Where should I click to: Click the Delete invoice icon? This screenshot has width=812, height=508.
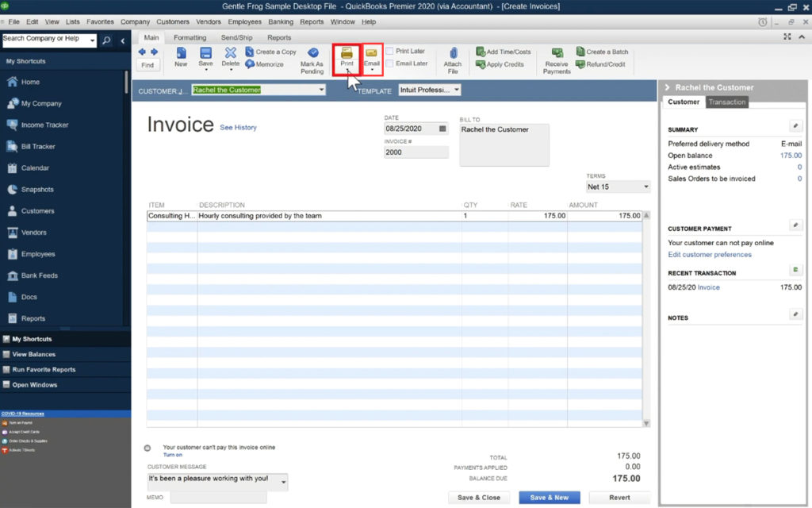tap(231, 53)
